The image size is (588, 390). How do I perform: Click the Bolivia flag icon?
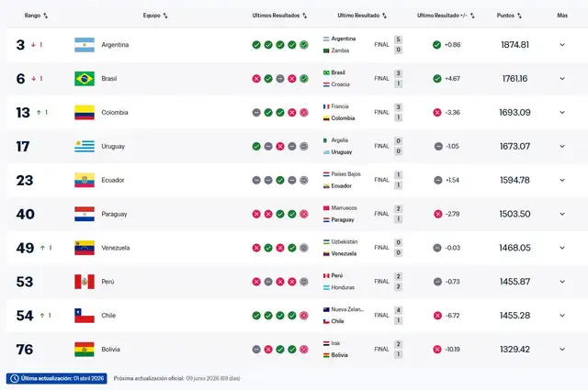point(85,350)
